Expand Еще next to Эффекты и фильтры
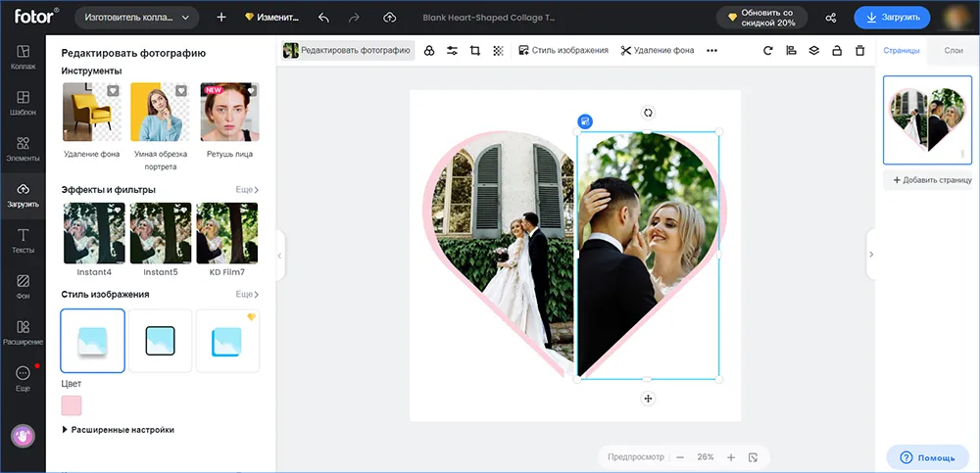Screen dimensions: 980x473 pos(247,189)
